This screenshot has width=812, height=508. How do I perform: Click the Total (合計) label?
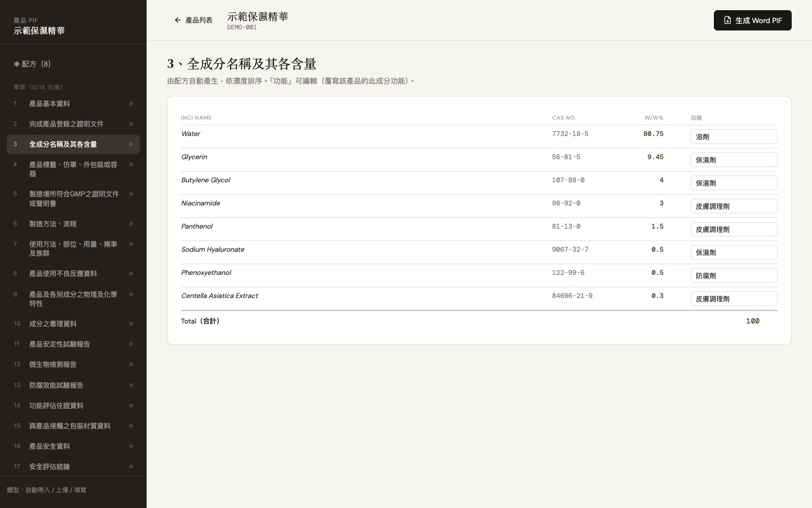point(200,321)
